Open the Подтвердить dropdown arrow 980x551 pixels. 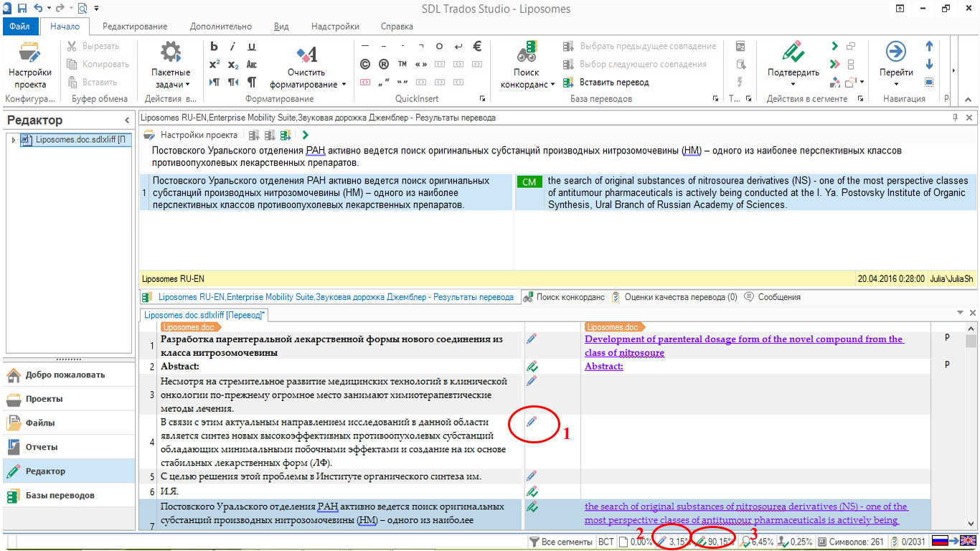[793, 85]
